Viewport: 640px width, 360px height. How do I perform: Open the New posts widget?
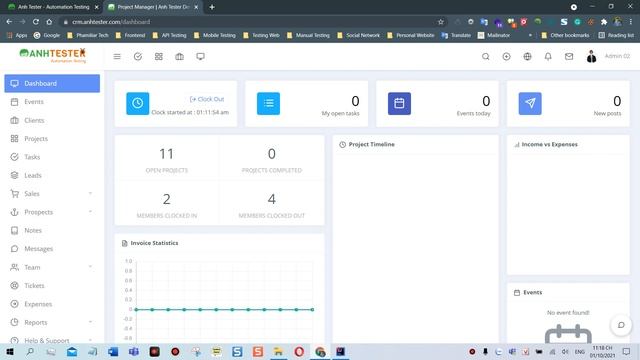(x=568, y=104)
